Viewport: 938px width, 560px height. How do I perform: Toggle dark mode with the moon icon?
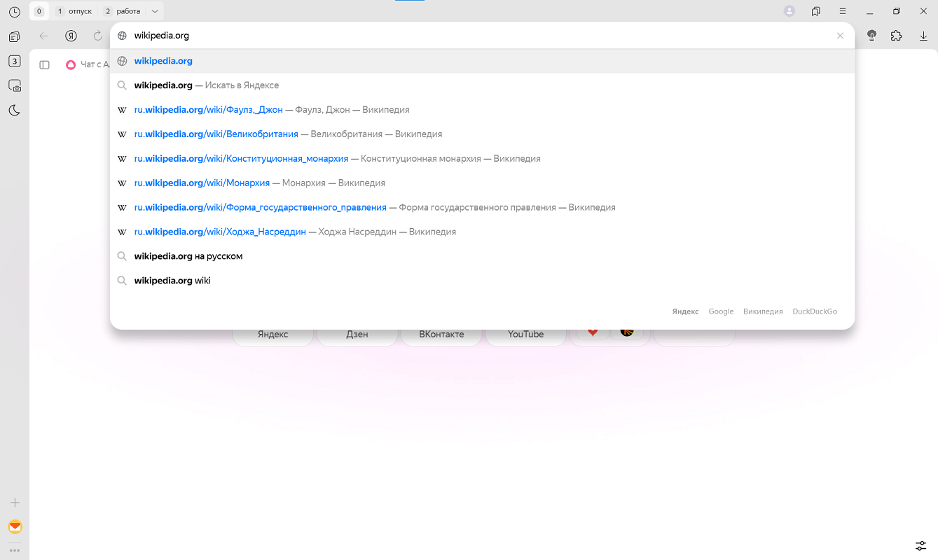(15, 110)
